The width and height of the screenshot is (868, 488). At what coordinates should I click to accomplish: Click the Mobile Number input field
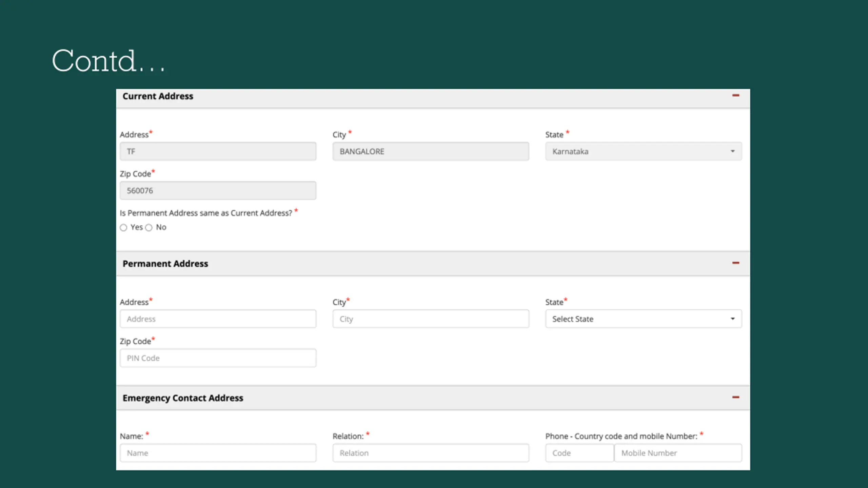pos(678,453)
